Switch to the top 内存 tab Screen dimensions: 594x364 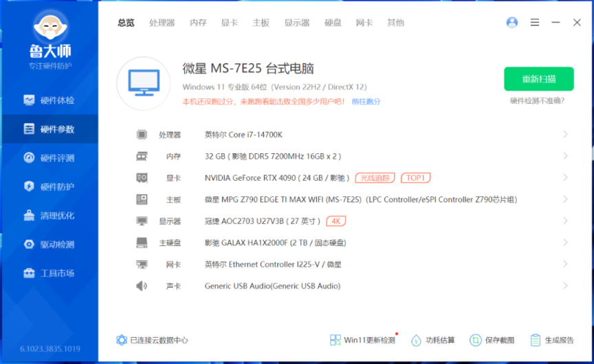point(198,23)
